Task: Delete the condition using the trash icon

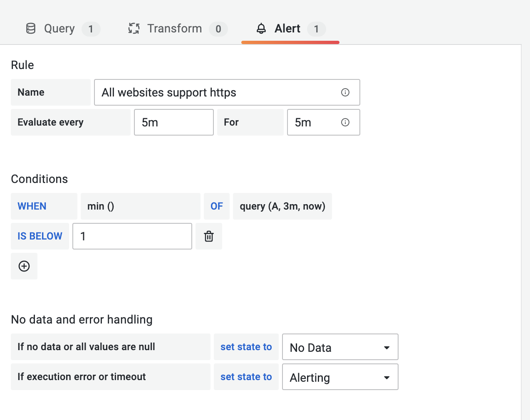Action: pos(208,236)
